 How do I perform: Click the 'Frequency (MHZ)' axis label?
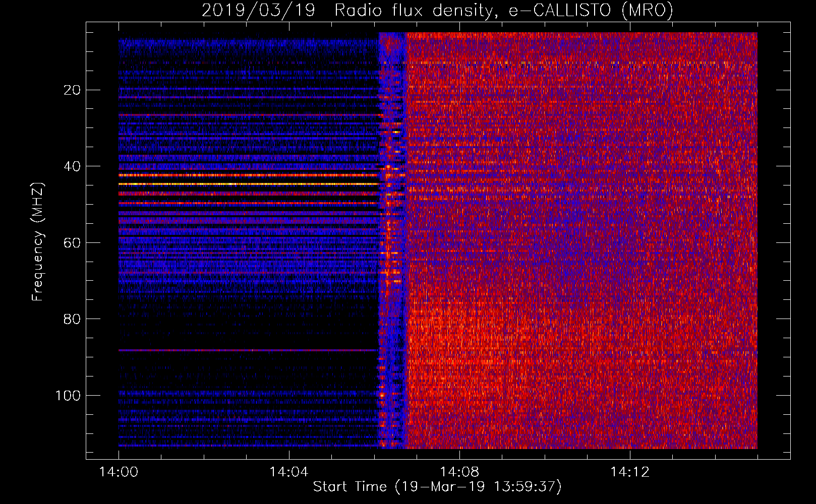pos(38,242)
